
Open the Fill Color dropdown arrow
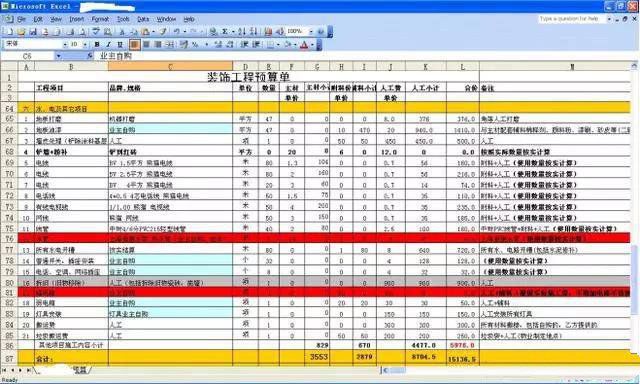[x=295, y=44]
